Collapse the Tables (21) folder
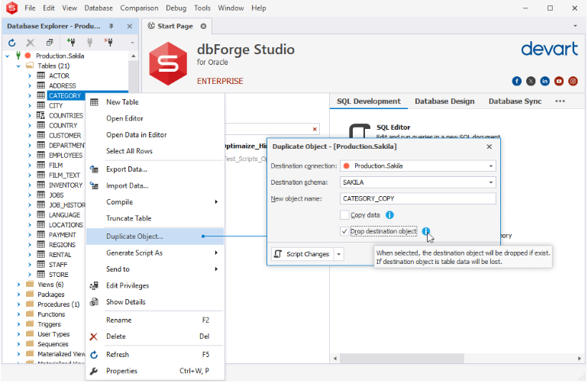This screenshot has width=588, height=383. (x=18, y=66)
